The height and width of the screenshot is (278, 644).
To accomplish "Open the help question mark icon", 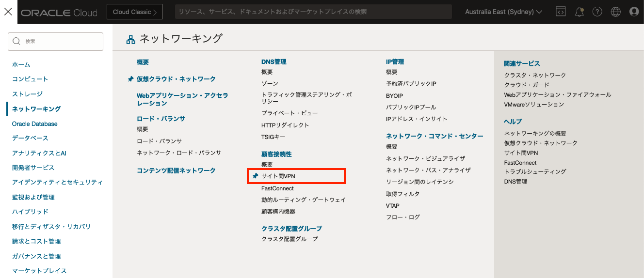I will click(597, 12).
